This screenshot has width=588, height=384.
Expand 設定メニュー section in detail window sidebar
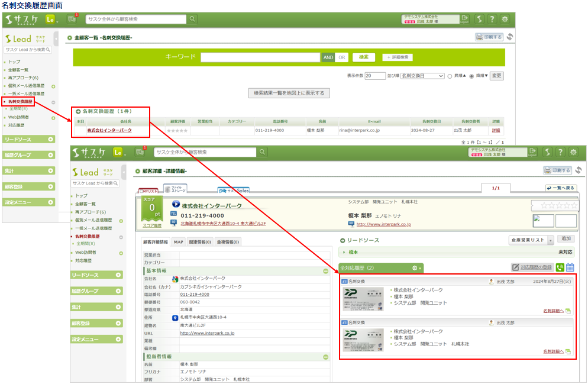tap(96, 339)
